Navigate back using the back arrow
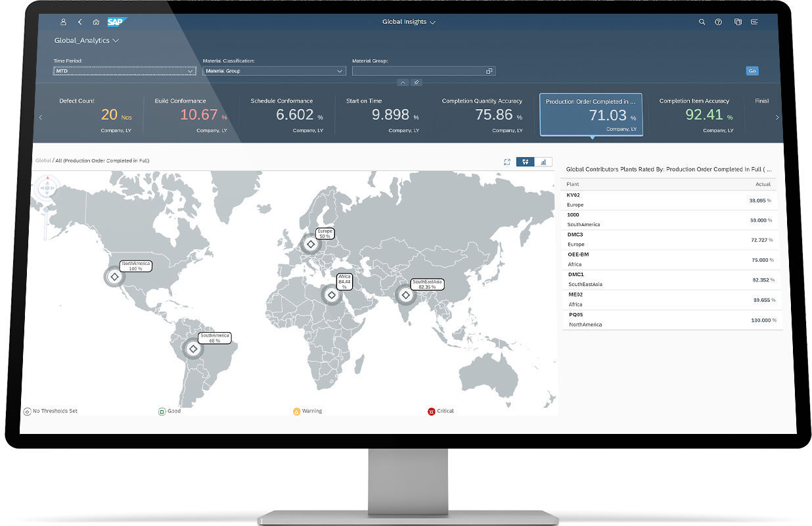Viewport: 812px width, 526px height. point(78,22)
